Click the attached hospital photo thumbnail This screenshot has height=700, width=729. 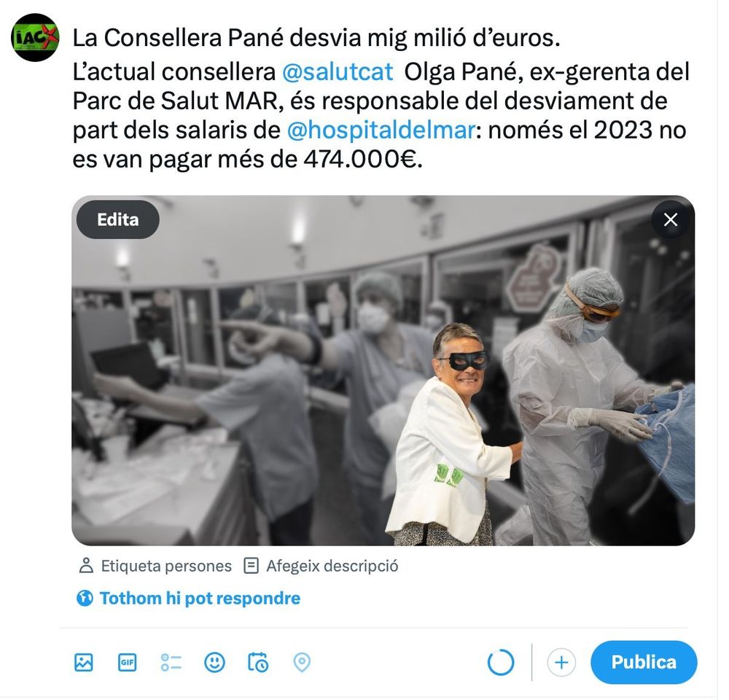point(383,370)
